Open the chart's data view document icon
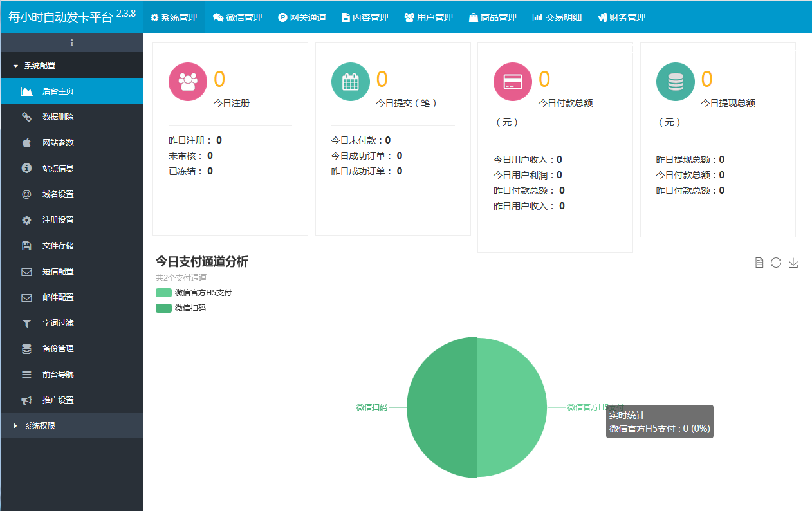 click(x=759, y=263)
